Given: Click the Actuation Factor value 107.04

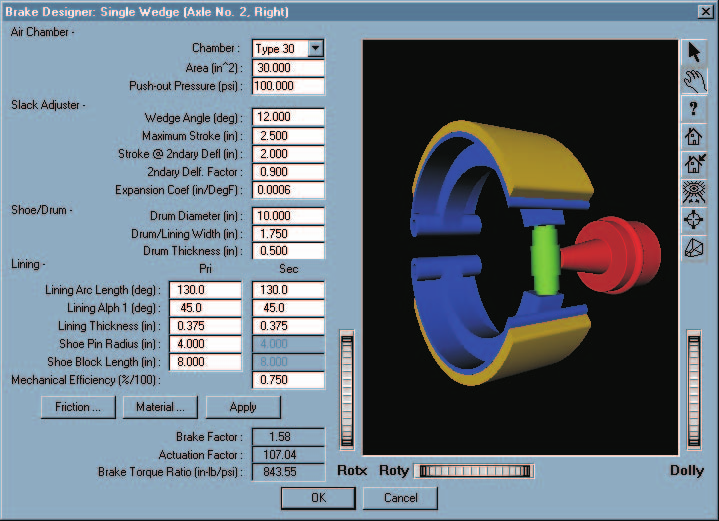Looking at the screenshot, I should point(288,454).
